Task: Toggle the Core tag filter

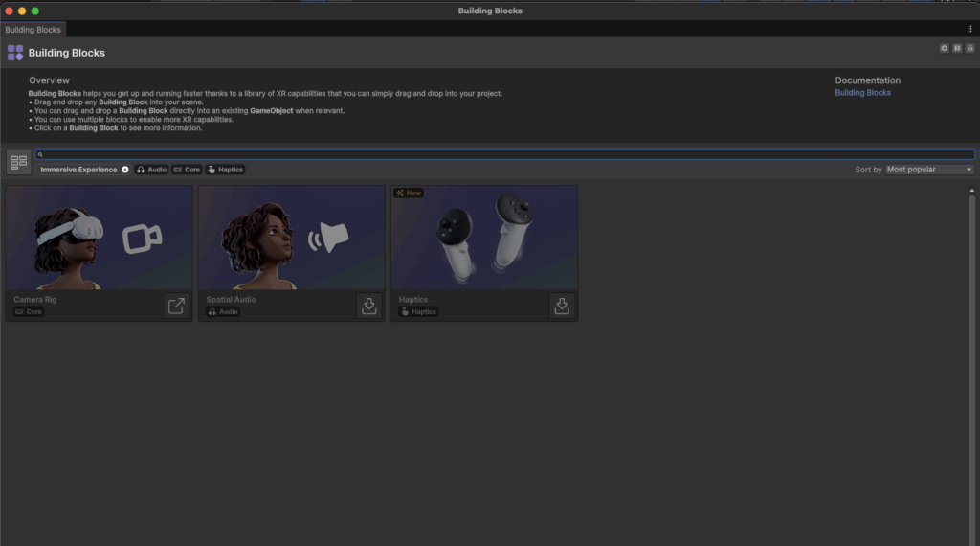Action: pyautogui.click(x=187, y=170)
